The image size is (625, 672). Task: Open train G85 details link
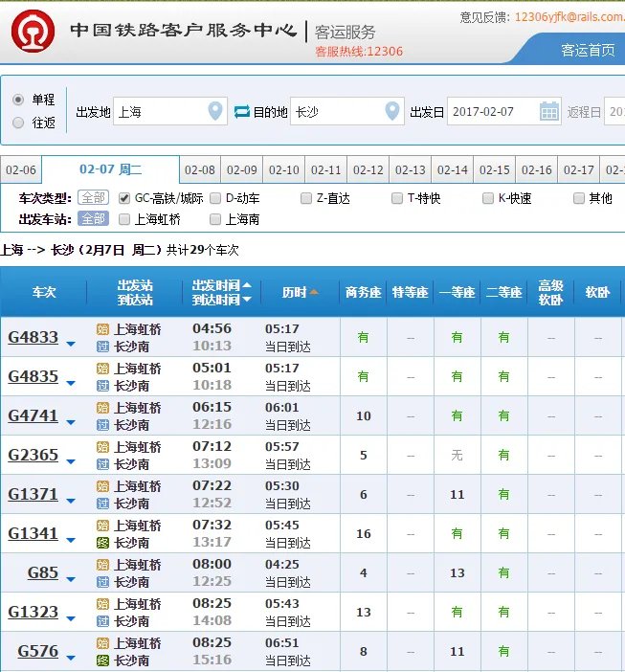43,573
